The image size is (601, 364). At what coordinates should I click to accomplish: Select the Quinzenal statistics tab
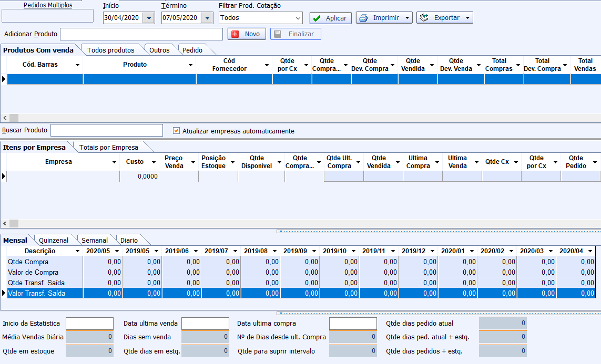click(54, 241)
